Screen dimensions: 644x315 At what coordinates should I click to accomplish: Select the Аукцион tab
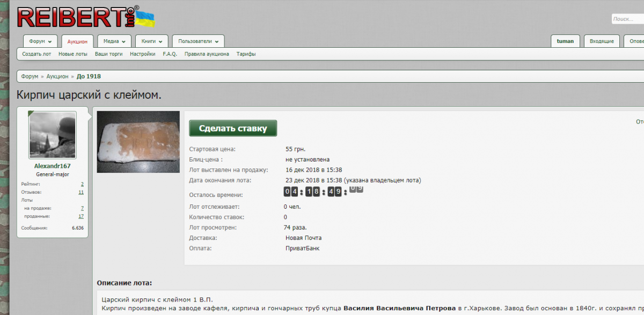point(77,41)
